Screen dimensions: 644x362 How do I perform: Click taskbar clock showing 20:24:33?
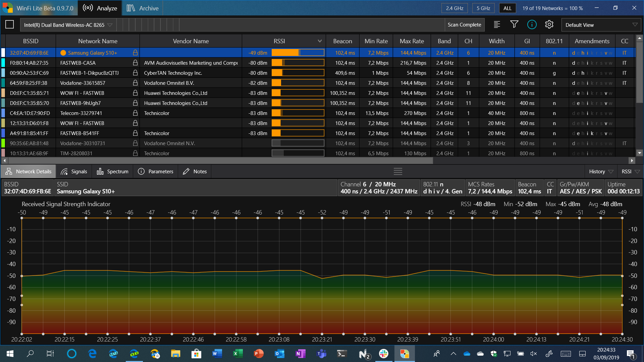tap(606, 354)
